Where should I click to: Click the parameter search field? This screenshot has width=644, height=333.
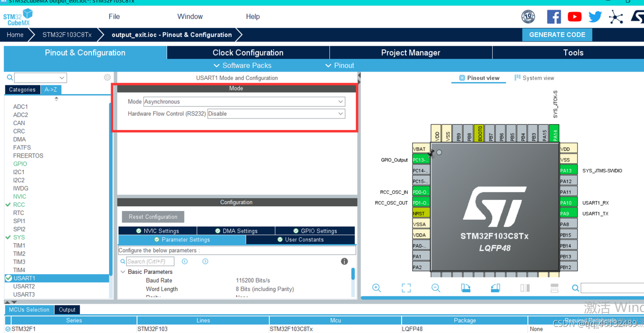pos(150,261)
